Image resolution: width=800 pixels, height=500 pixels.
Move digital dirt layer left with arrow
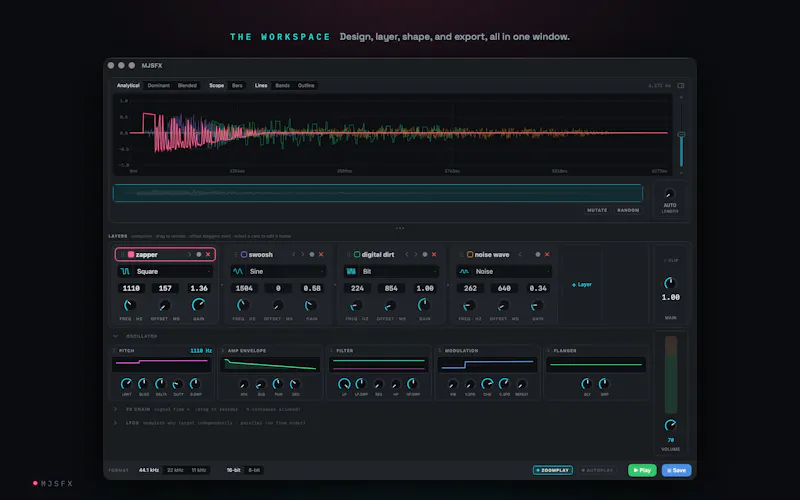coord(407,255)
